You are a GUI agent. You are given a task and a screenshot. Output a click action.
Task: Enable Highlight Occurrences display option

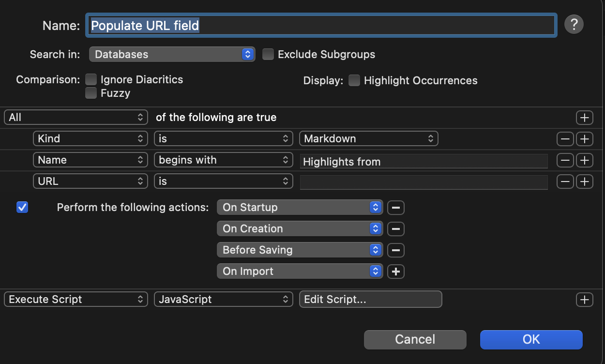[x=354, y=81]
